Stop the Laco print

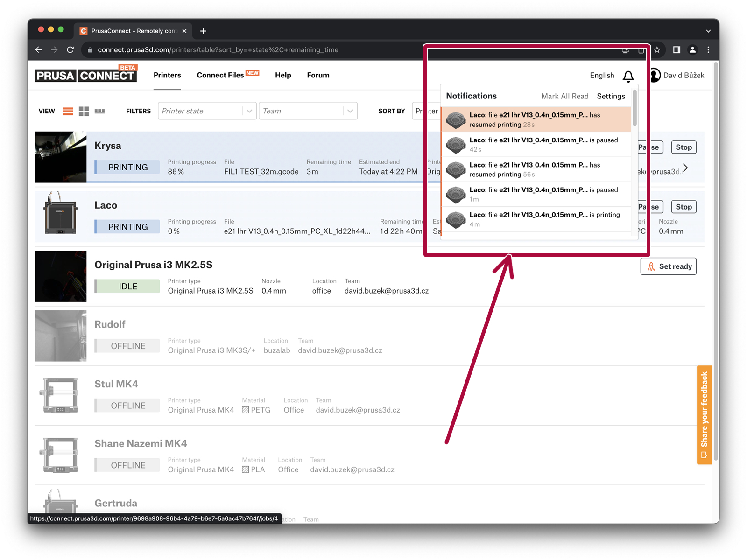(x=684, y=207)
